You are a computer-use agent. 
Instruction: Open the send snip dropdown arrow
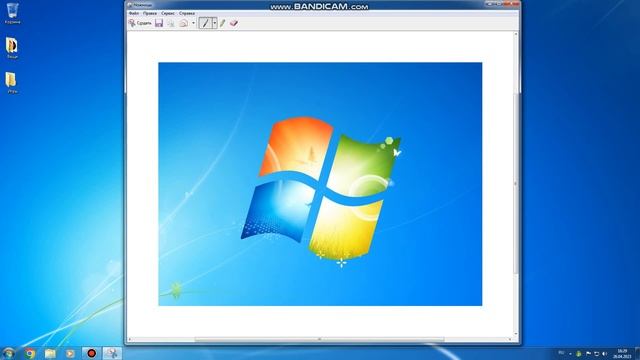(193, 23)
